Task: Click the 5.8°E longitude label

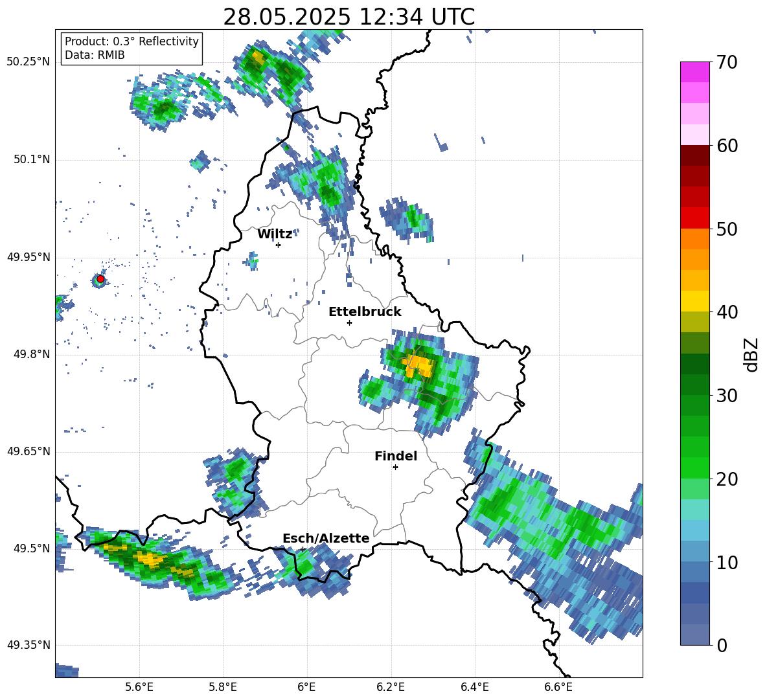Action: tap(223, 687)
